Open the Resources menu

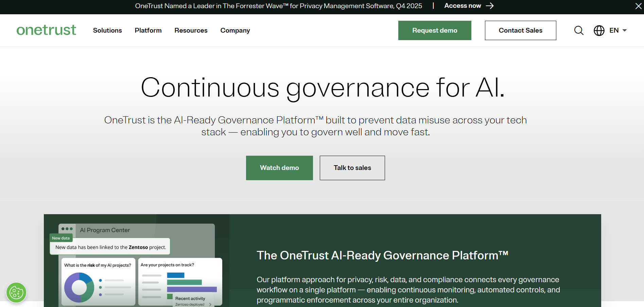pos(191,30)
